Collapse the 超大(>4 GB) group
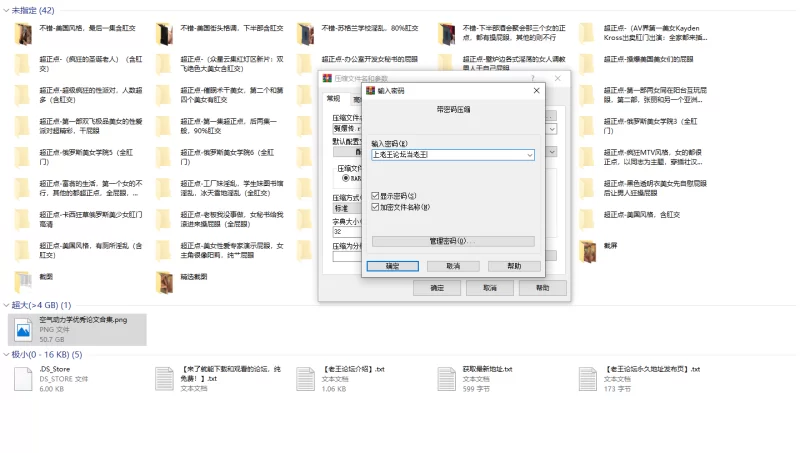The image size is (800, 453). point(6,305)
